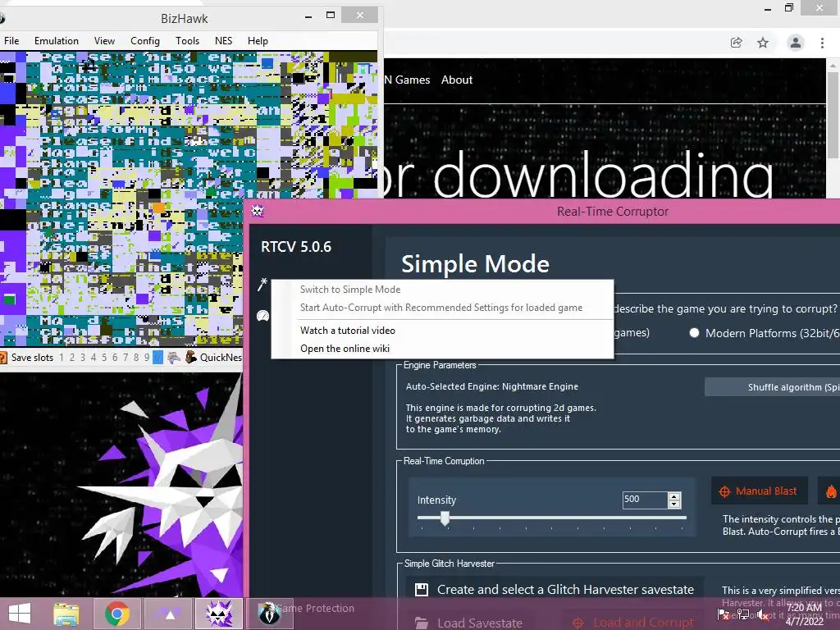Select save slot 6 in BizHawk
The width and height of the screenshot is (840, 630).
coord(115,358)
